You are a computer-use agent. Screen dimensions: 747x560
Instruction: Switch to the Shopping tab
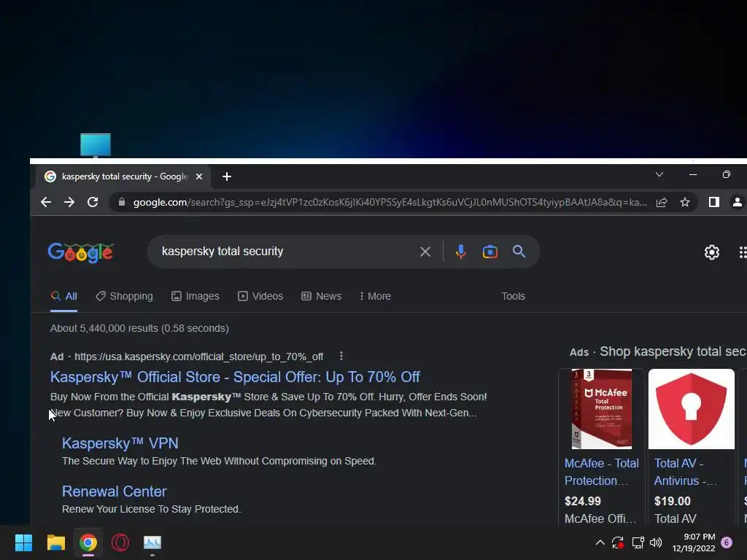pos(124,296)
